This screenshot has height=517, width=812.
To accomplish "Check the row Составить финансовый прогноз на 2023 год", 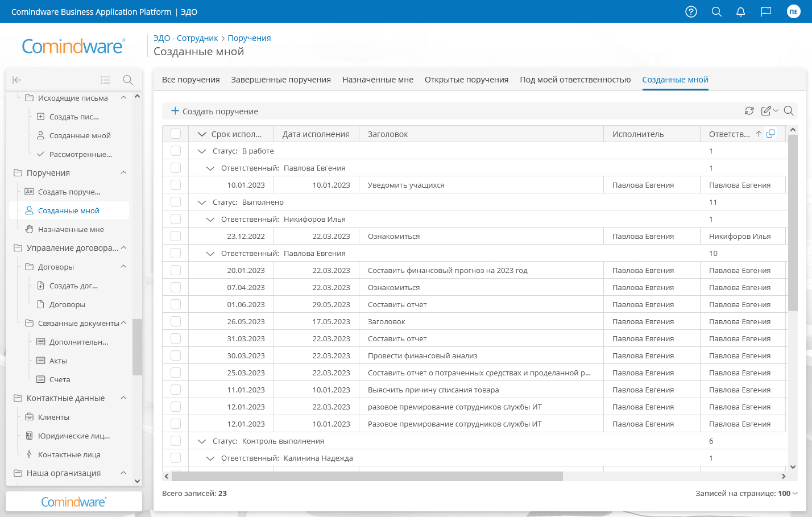I will tap(176, 270).
